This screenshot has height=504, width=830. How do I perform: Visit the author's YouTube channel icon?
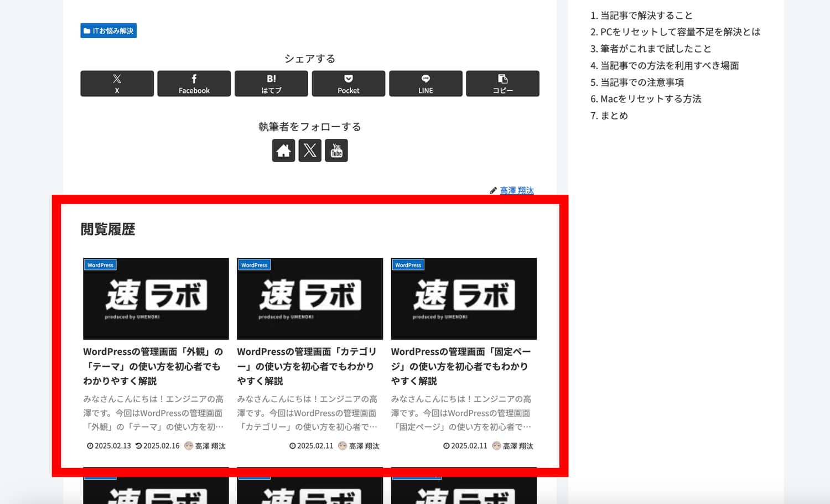tap(336, 150)
